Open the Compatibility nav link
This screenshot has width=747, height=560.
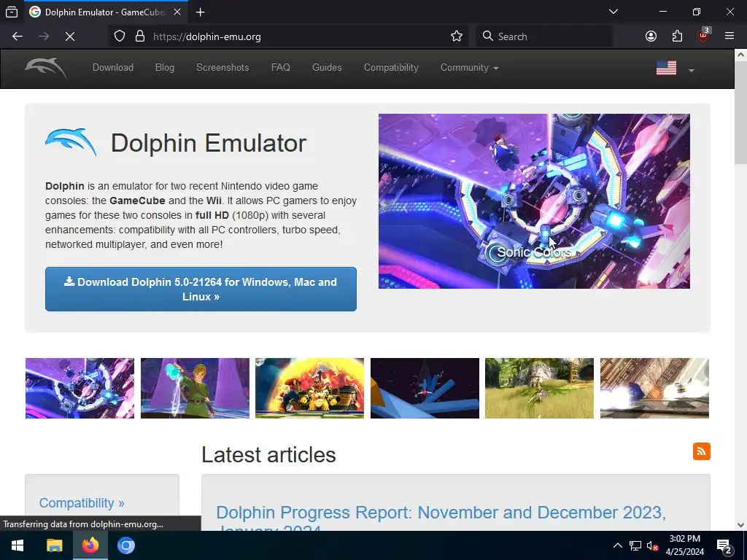pyautogui.click(x=391, y=68)
